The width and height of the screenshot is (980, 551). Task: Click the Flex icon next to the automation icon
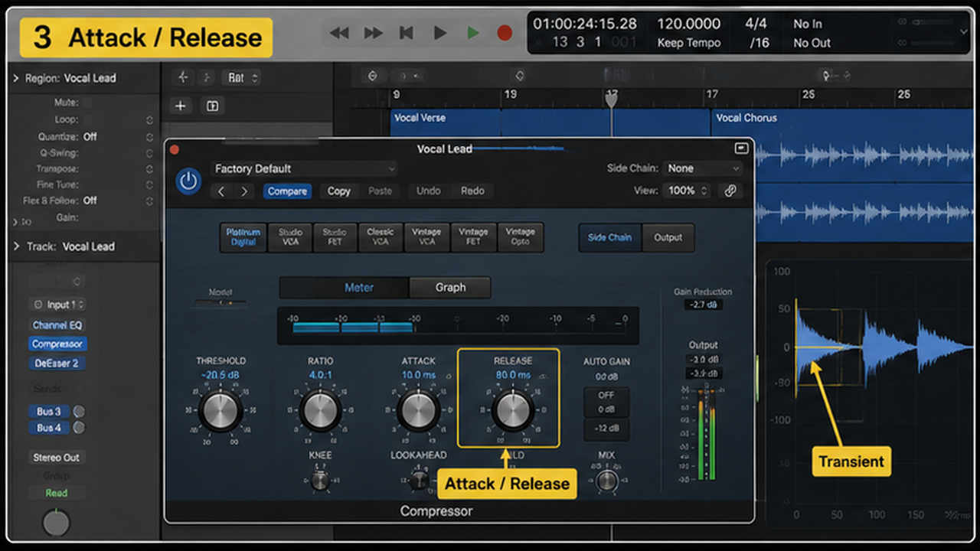click(x=206, y=77)
